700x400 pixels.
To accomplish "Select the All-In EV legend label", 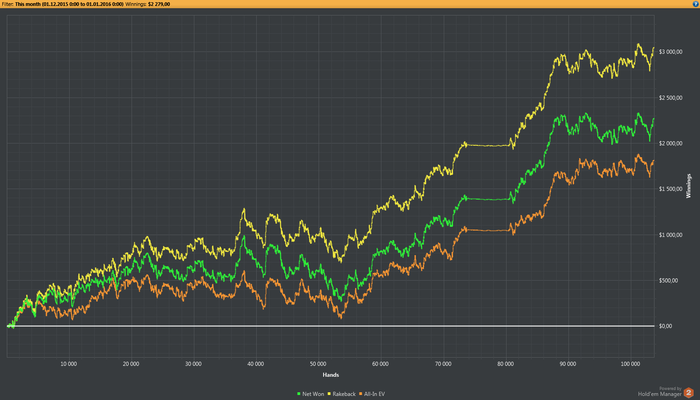I will (x=374, y=394).
